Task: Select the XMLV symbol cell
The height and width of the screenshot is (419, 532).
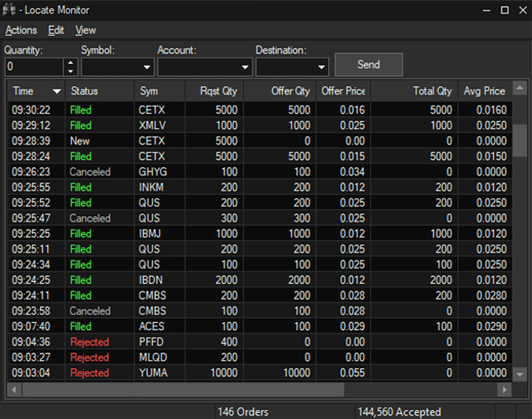Action: pyautogui.click(x=160, y=125)
